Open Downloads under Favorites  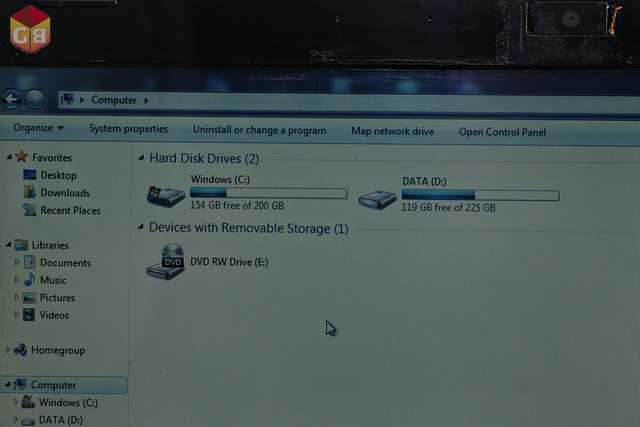(65, 193)
